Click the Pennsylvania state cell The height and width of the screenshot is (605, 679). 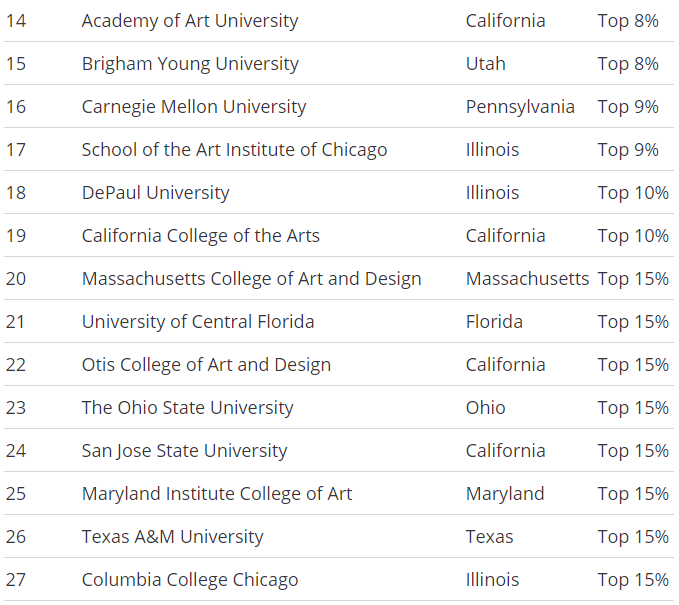tap(520, 107)
